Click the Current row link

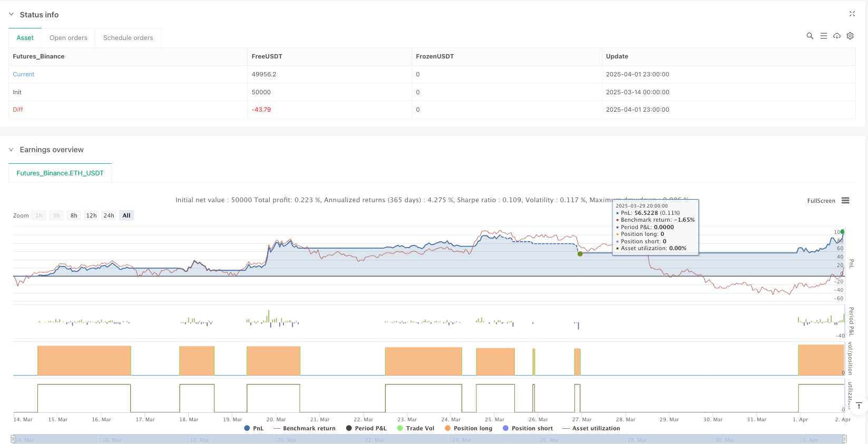pyautogui.click(x=24, y=74)
